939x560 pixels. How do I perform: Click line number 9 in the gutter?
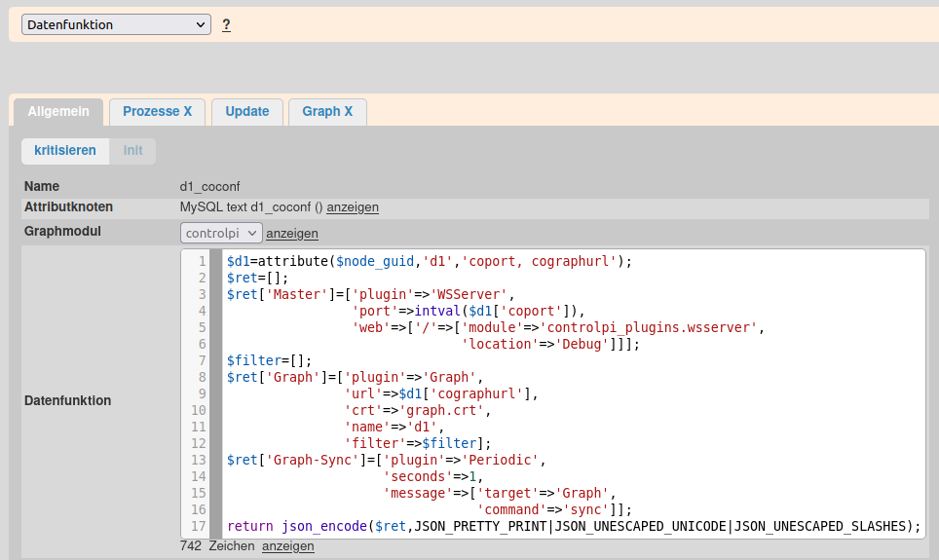(x=202, y=394)
